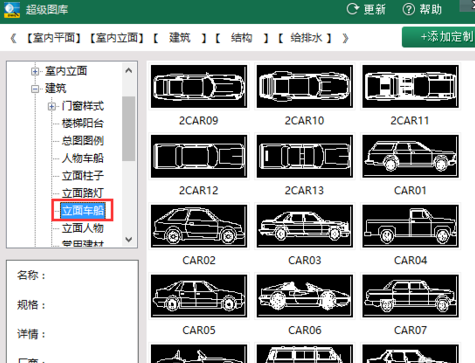Select the CAR07 sedan thumbnail

411,296
